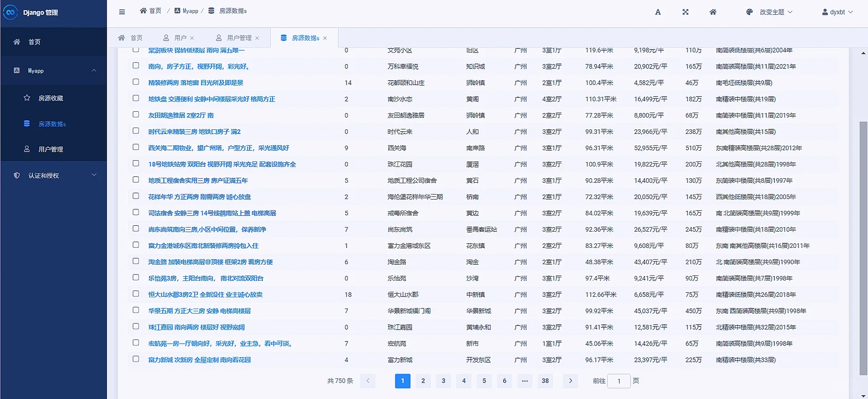This screenshot has height=399, width=868.
Task: Click the page jump input field
Action: (x=619, y=381)
